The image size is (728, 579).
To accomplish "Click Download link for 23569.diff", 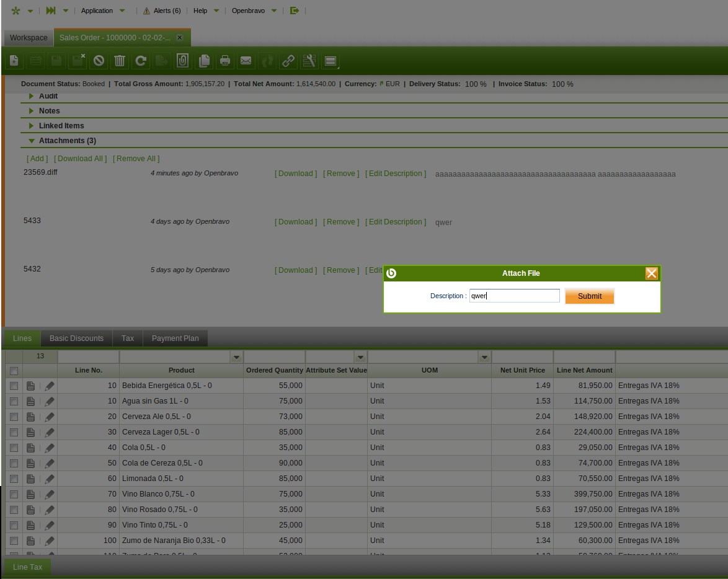I will (x=296, y=174).
